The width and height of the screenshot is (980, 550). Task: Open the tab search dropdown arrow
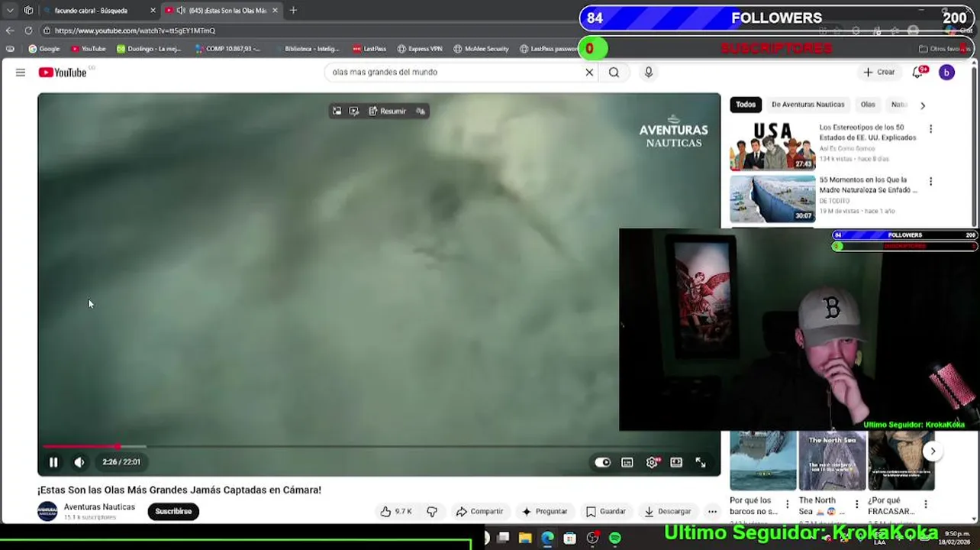point(10,11)
